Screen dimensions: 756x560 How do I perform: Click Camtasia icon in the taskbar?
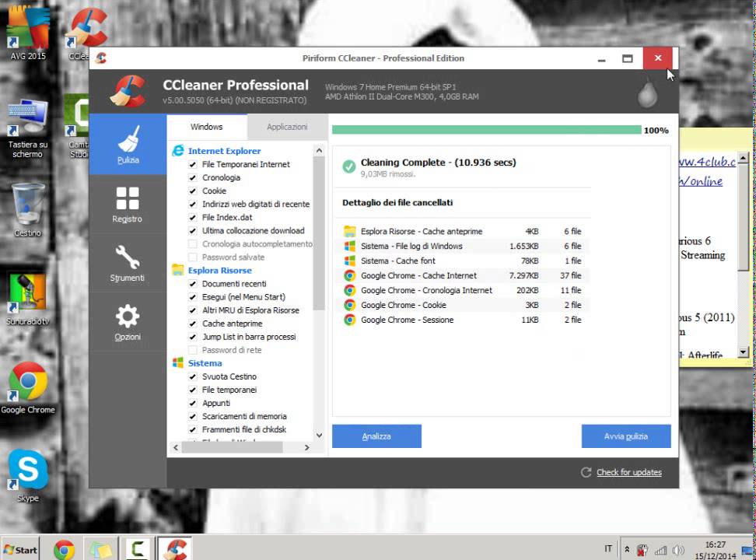[x=137, y=549]
